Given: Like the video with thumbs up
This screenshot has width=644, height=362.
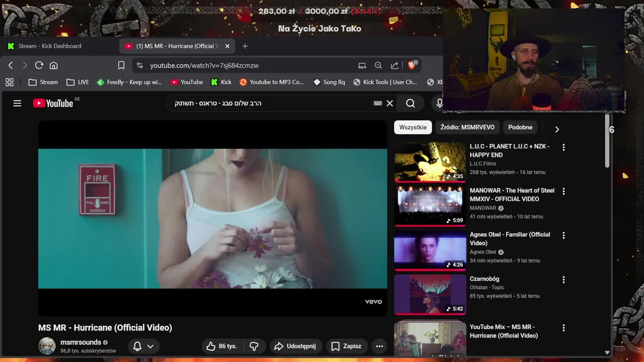Looking at the screenshot, I should coord(222,346).
